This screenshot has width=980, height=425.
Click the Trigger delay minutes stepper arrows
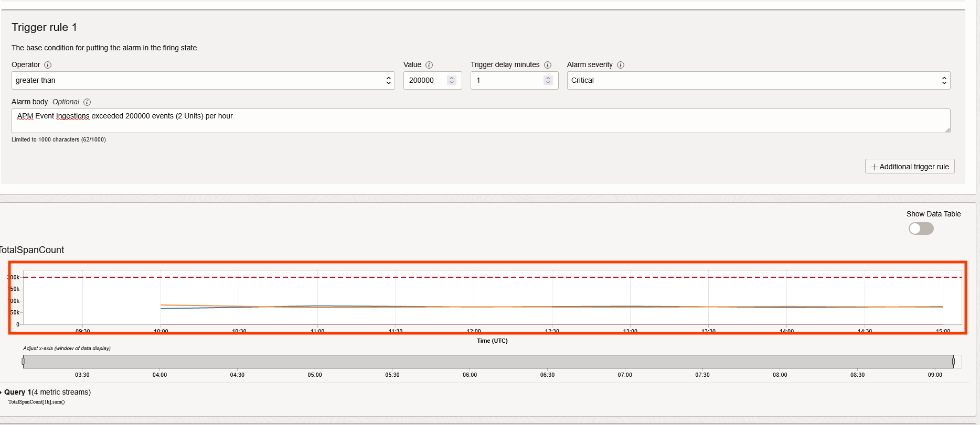[x=548, y=80]
